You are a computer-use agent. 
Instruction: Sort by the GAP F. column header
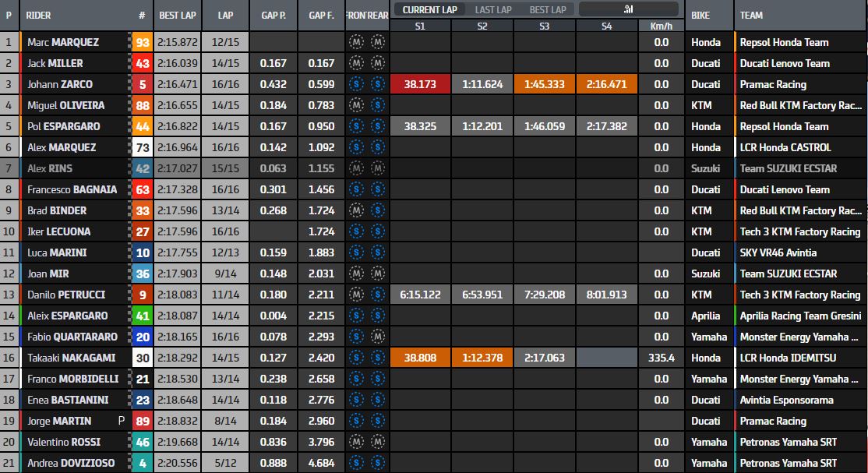(x=321, y=16)
